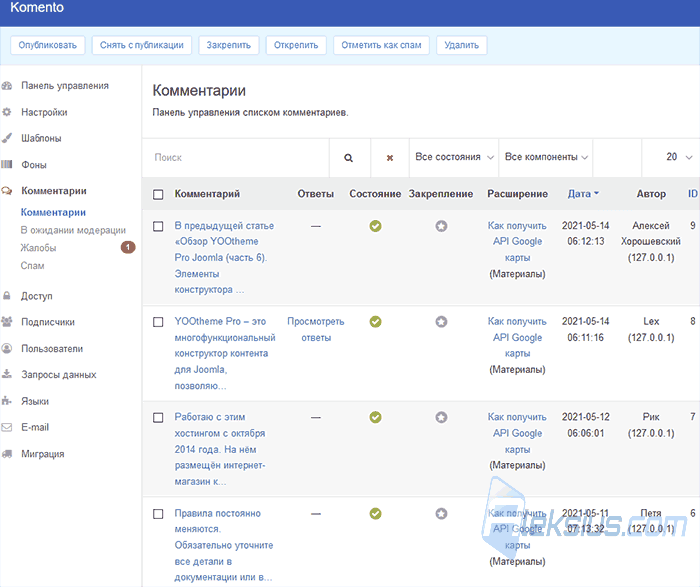Click the Пользователи user icon
Screen dimensions: 700x587
click(7, 348)
